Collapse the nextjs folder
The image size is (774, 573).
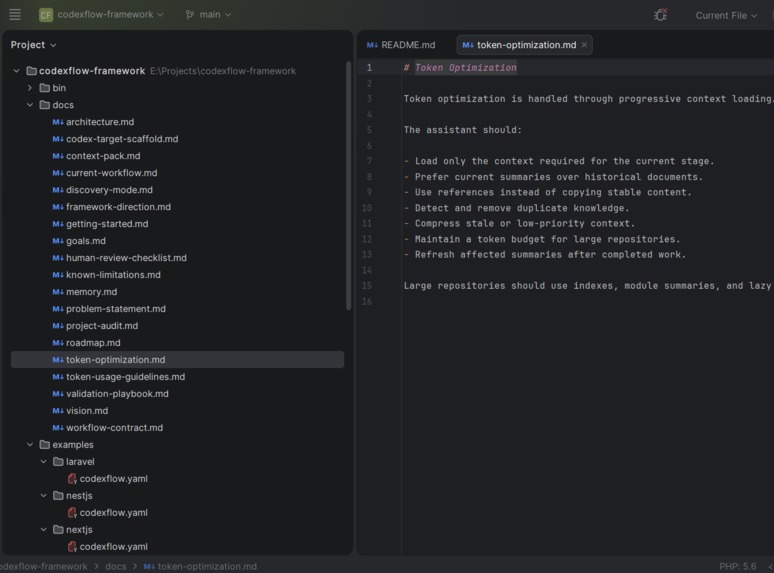(43, 530)
